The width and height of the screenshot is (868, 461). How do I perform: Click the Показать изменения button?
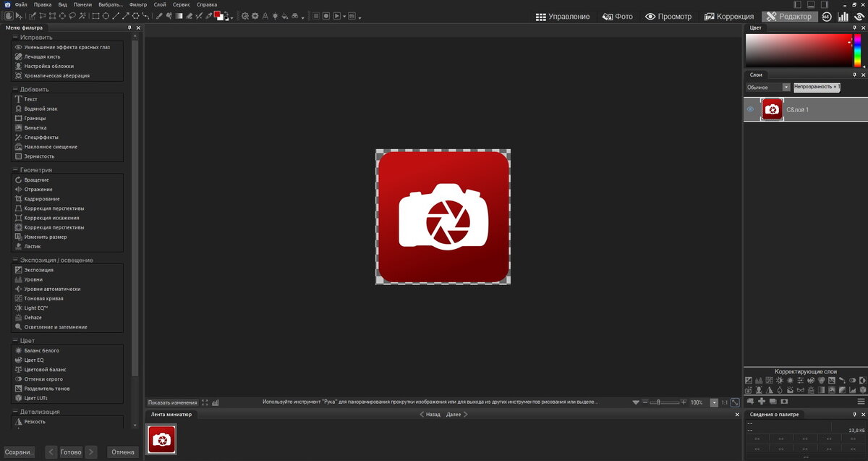(x=173, y=402)
